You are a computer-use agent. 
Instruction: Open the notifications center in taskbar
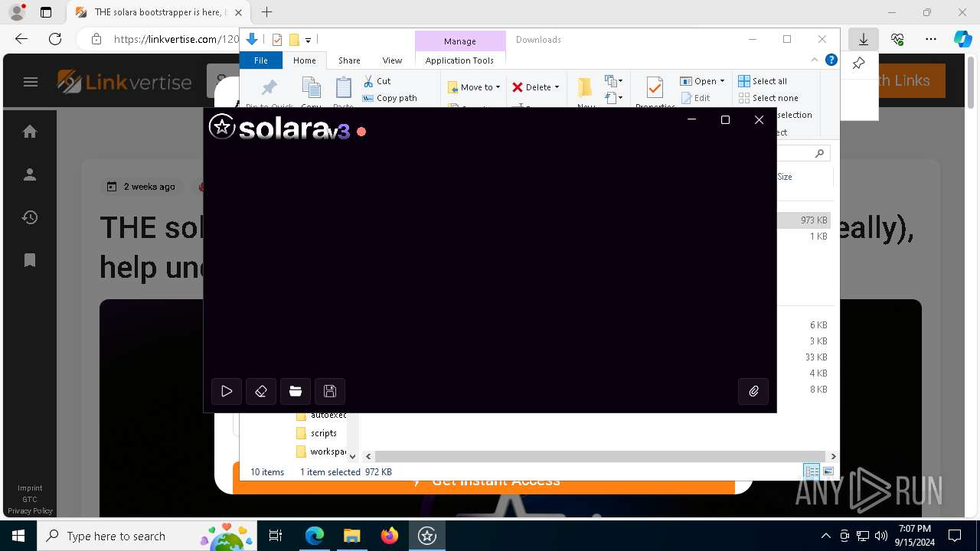tap(955, 536)
